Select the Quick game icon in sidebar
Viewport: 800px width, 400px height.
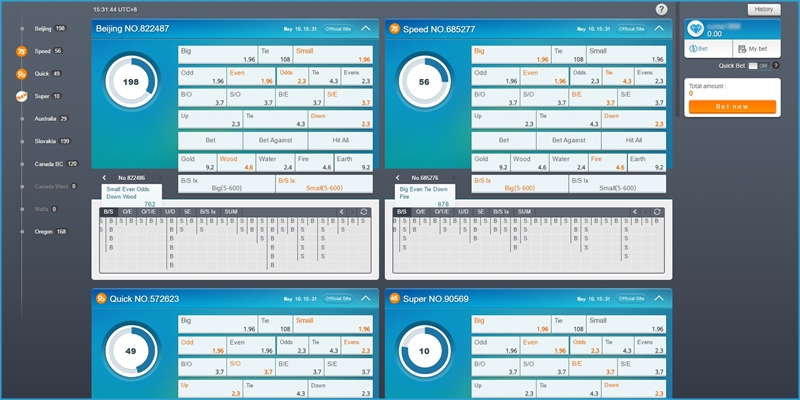point(21,74)
